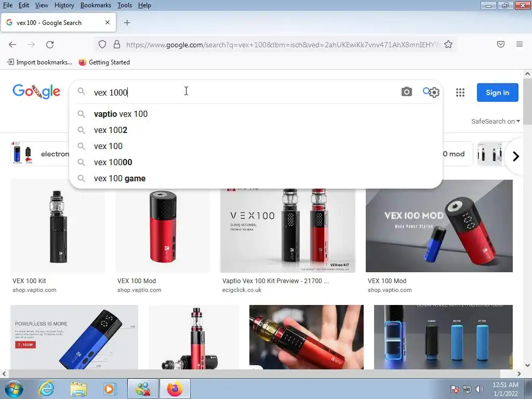
Task: Open the 'POWER,LESS IS MORE' blue mod image
Action: pyautogui.click(x=74, y=337)
